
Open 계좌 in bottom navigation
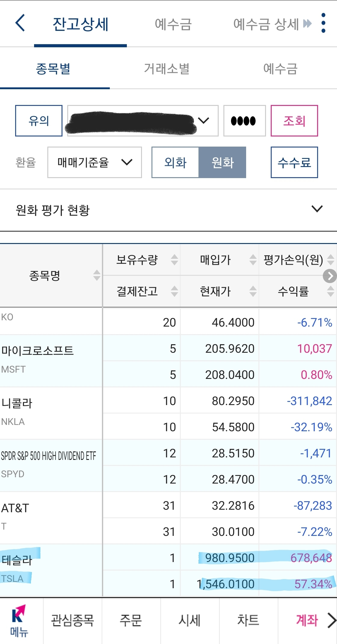point(307,620)
